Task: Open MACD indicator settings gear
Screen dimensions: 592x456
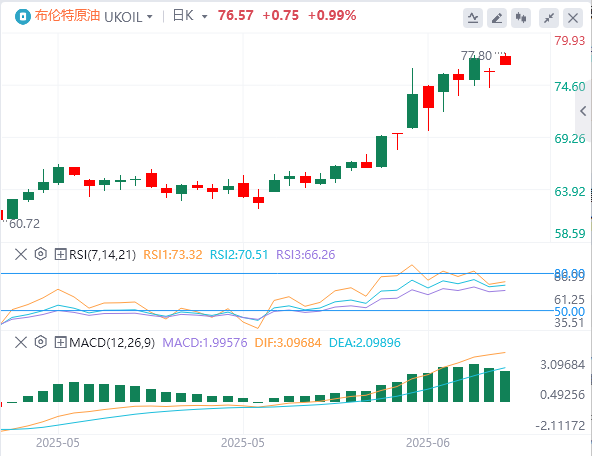Action: [40, 342]
